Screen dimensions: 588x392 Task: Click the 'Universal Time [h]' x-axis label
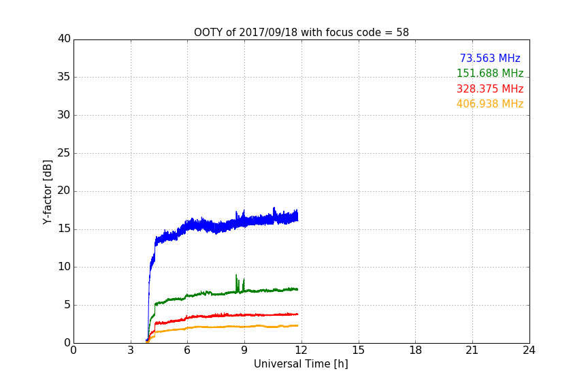pyautogui.click(x=301, y=364)
